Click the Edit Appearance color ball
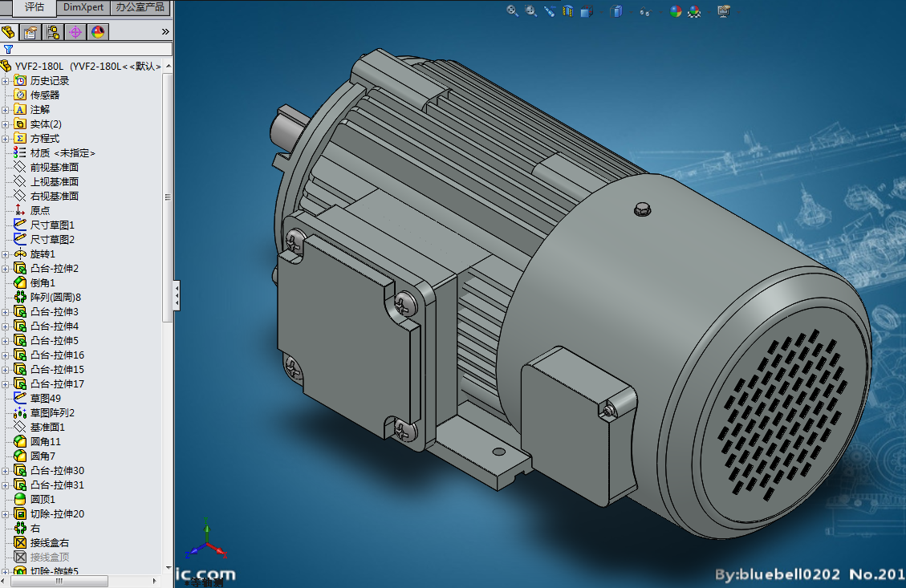The width and height of the screenshot is (906, 588). click(x=676, y=11)
